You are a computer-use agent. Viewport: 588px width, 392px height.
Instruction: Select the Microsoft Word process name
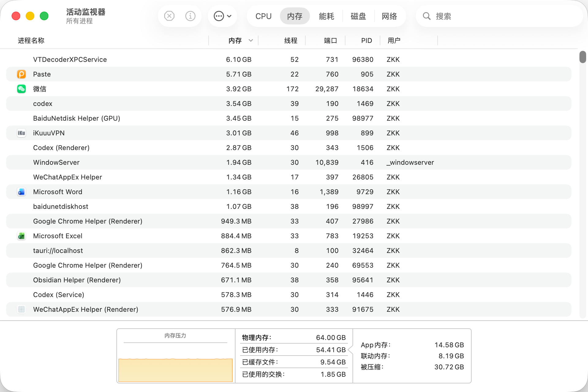[58, 192]
